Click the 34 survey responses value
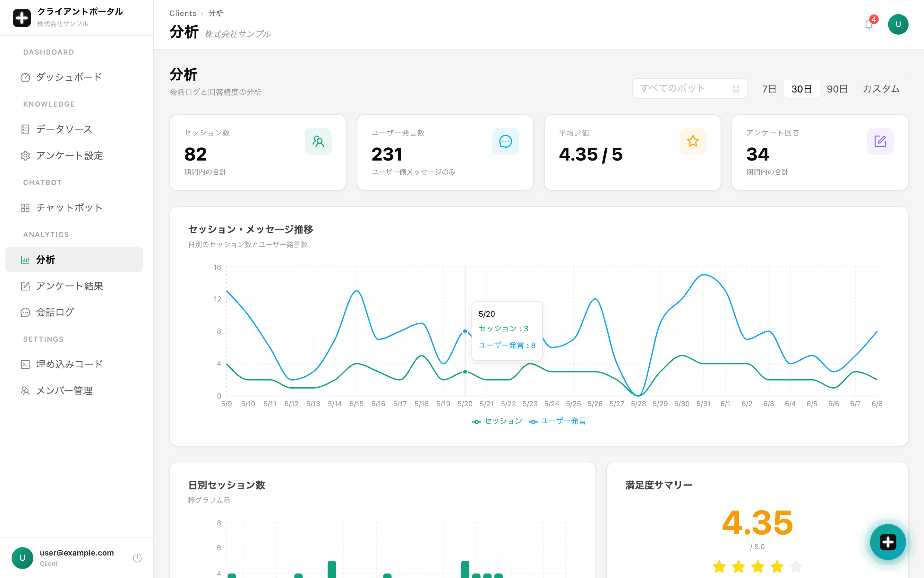 click(x=758, y=154)
